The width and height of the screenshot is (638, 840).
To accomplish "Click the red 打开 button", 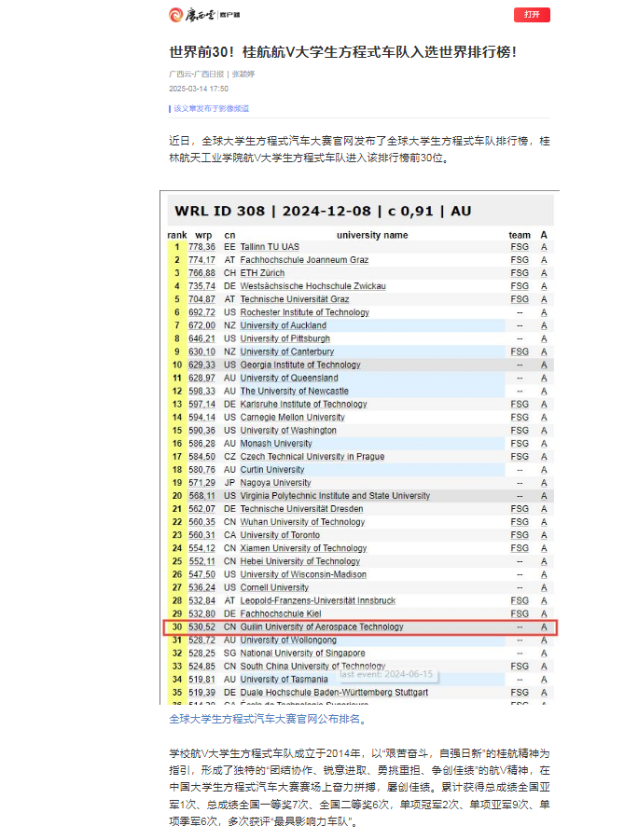I will pos(532,15).
